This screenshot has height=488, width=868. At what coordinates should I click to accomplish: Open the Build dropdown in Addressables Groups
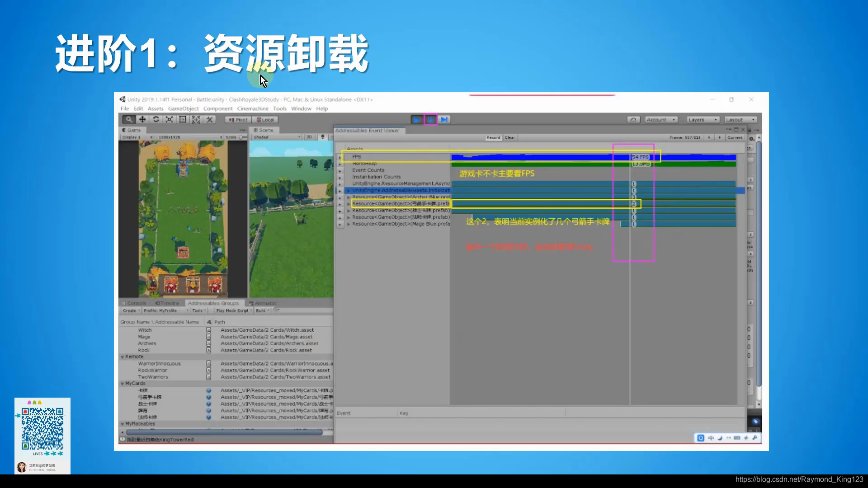(x=262, y=310)
